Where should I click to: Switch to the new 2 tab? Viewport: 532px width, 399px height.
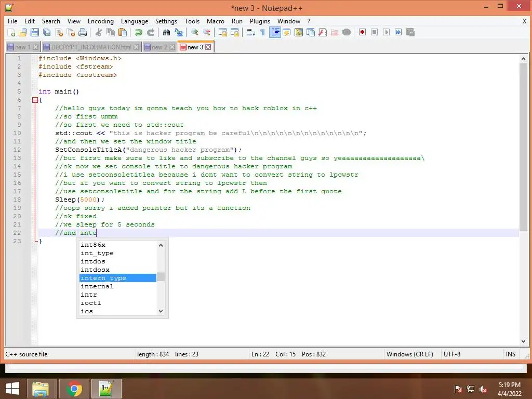point(159,47)
